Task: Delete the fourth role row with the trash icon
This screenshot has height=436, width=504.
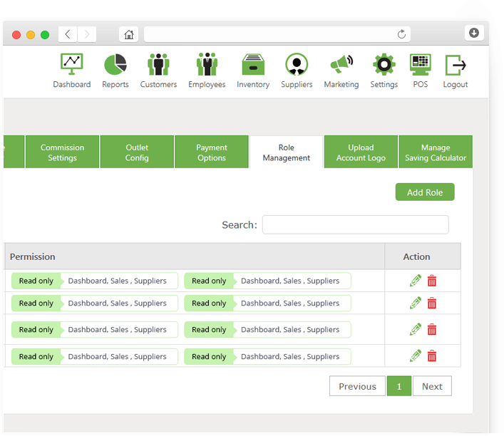Action: click(x=432, y=355)
